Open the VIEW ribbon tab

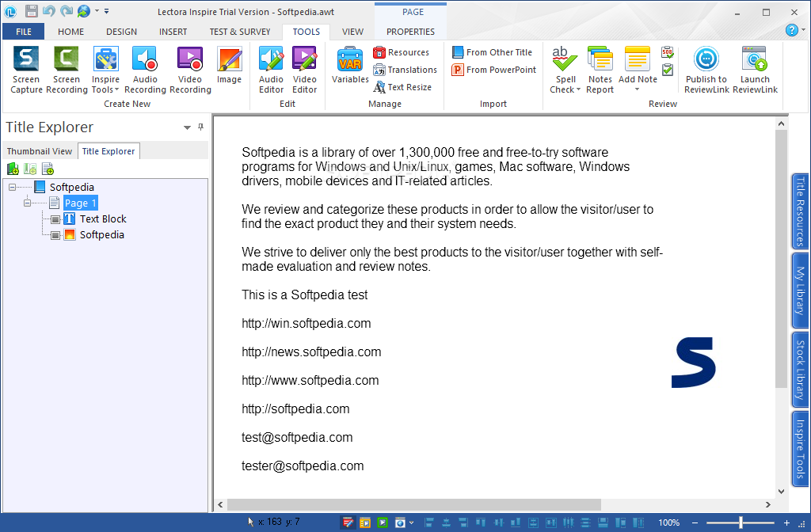pos(352,32)
